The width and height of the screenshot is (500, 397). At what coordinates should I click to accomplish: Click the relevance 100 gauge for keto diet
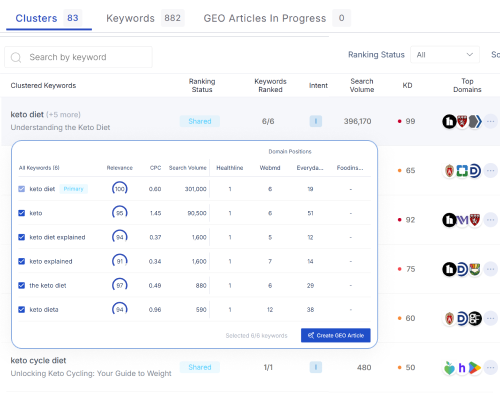point(120,189)
